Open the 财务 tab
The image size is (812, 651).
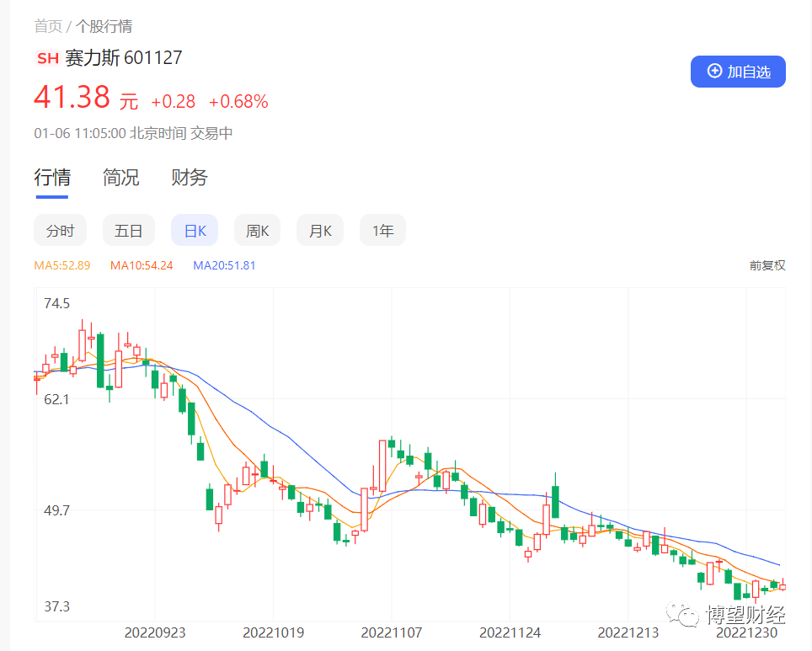190,177
